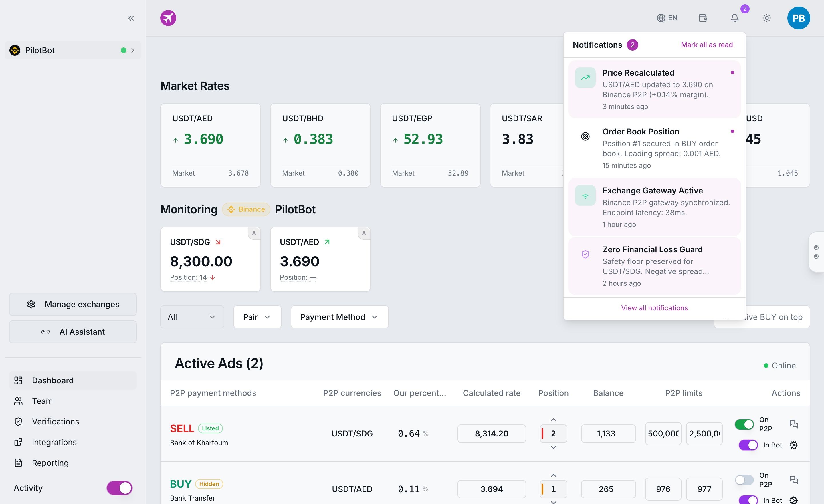Open the Payment Method dropdown
Viewport: 824px width, 504px height.
(x=339, y=317)
